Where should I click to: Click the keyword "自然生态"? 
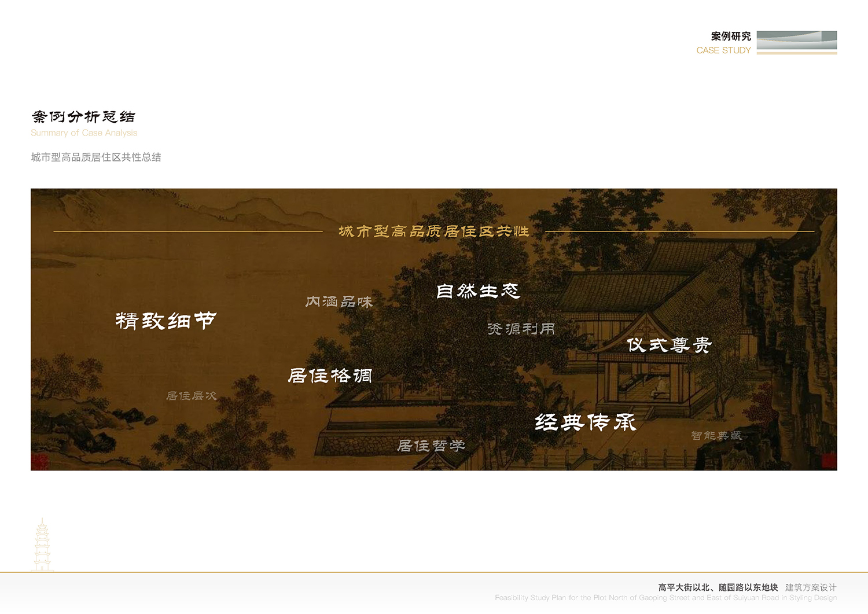[x=478, y=291]
